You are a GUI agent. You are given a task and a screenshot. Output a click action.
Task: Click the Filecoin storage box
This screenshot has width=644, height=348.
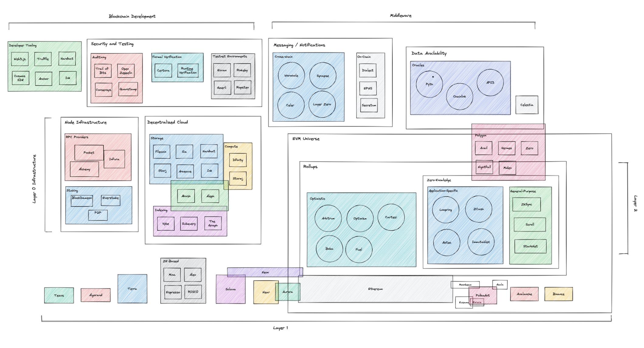pos(161,152)
